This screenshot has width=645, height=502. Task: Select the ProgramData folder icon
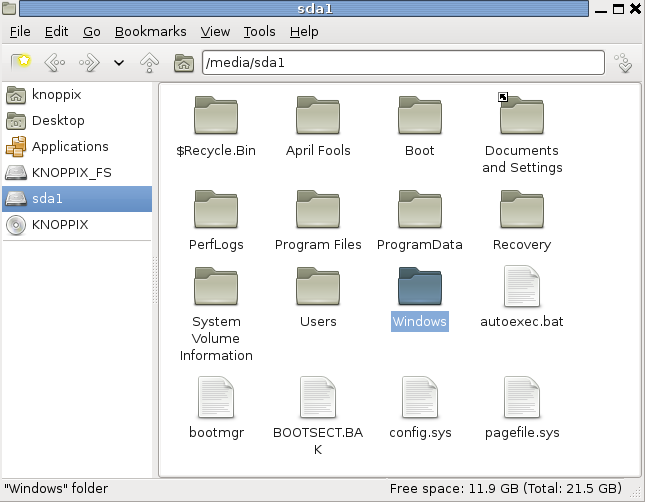(420, 209)
